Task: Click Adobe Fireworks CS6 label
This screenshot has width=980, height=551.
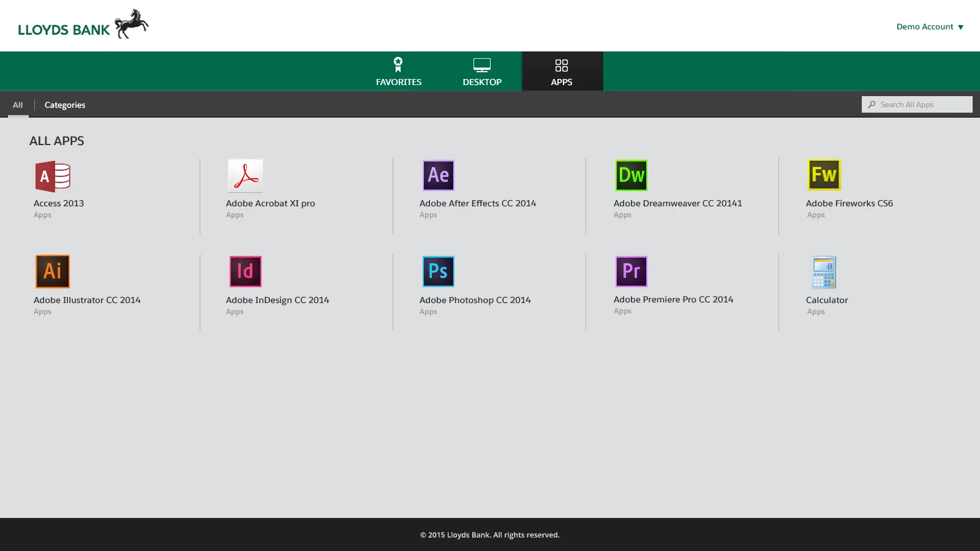Action: click(x=850, y=203)
